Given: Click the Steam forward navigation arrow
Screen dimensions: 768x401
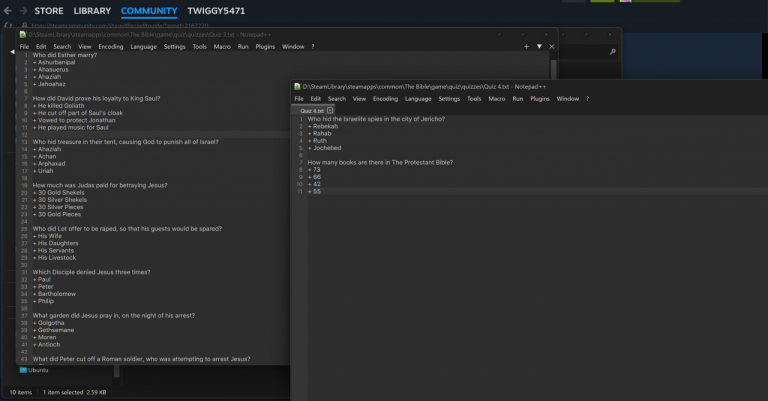Looking at the screenshot, I should [x=23, y=11].
